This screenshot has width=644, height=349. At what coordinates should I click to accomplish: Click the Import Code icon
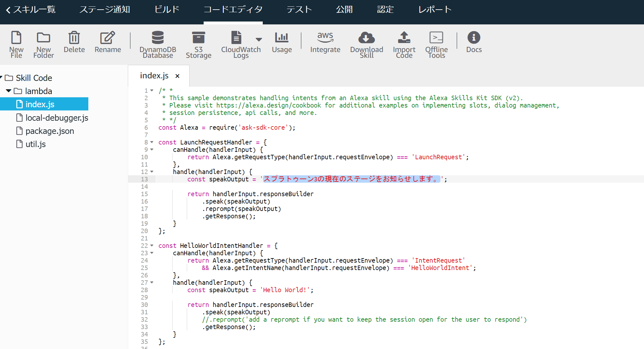point(404,38)
